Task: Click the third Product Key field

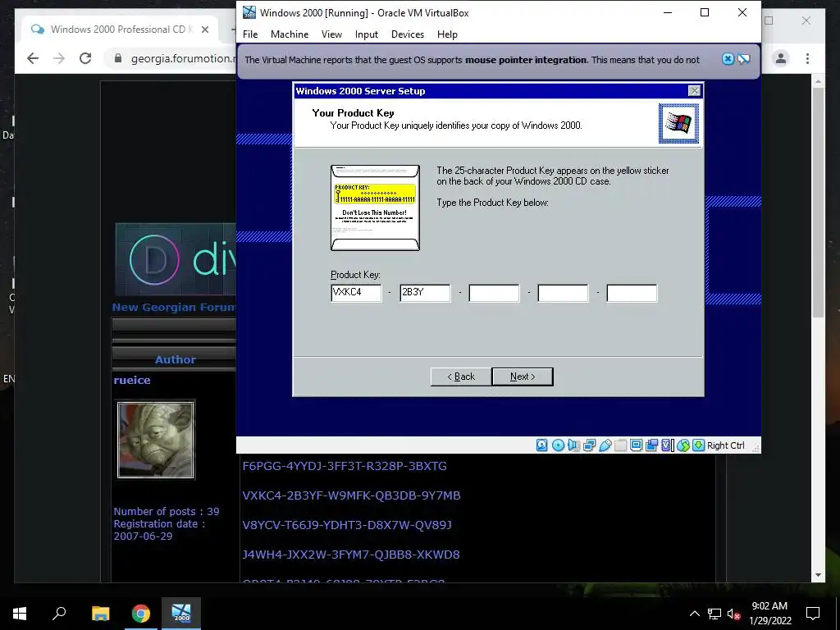Action: pos(494,293)
